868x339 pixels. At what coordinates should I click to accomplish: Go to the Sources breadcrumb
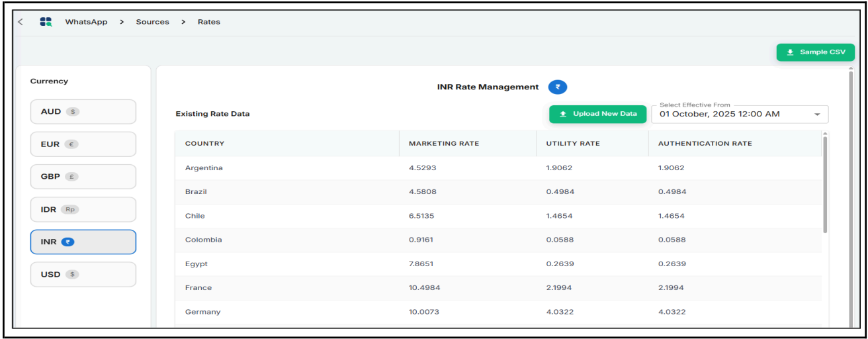[153, 22]
